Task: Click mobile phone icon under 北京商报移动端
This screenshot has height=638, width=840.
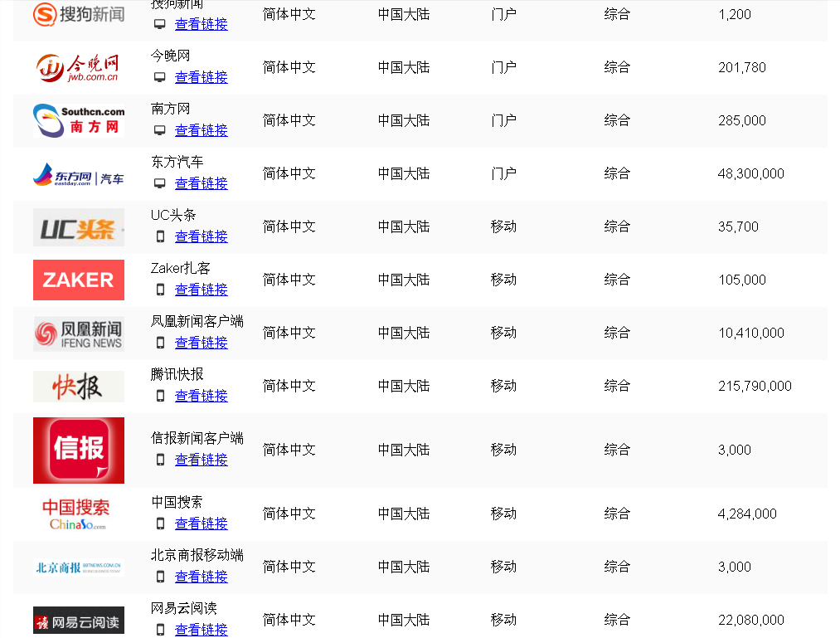Action: tap(160, 577)
